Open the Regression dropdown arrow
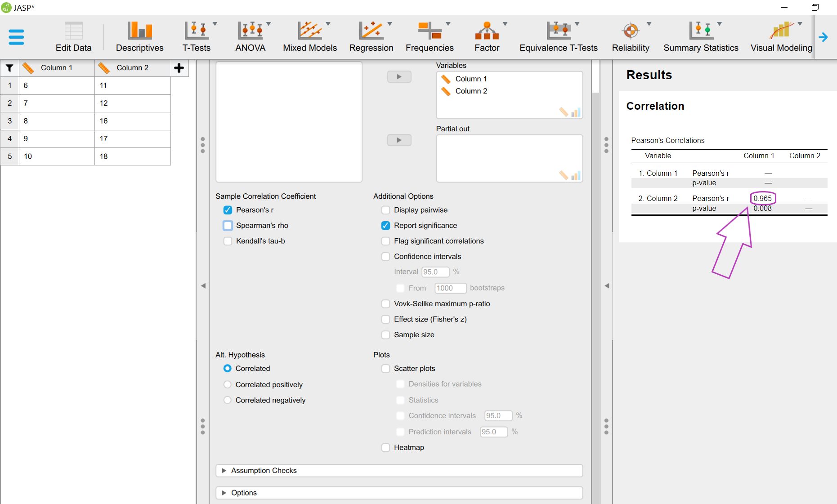Screen dimensions: 837x504 389,24
